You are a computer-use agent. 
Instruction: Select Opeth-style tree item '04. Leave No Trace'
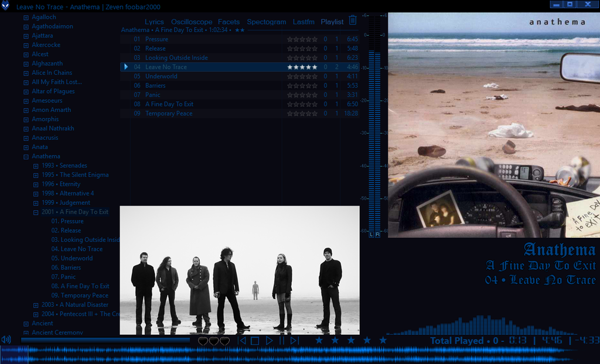pos(77,249)
